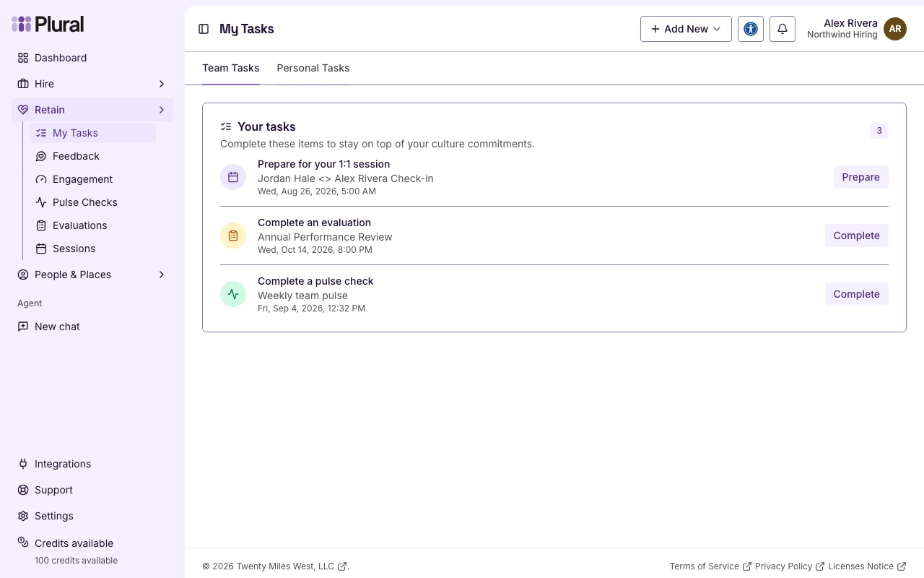Navigate to Pulse Checks
Viewport: 924px width, 578px height.
click(92, 202)
